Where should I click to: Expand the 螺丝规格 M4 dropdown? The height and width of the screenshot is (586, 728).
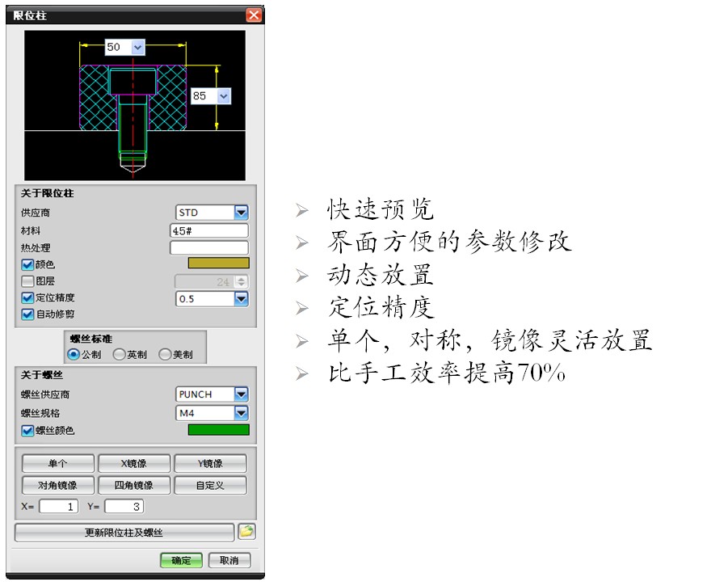241,413
